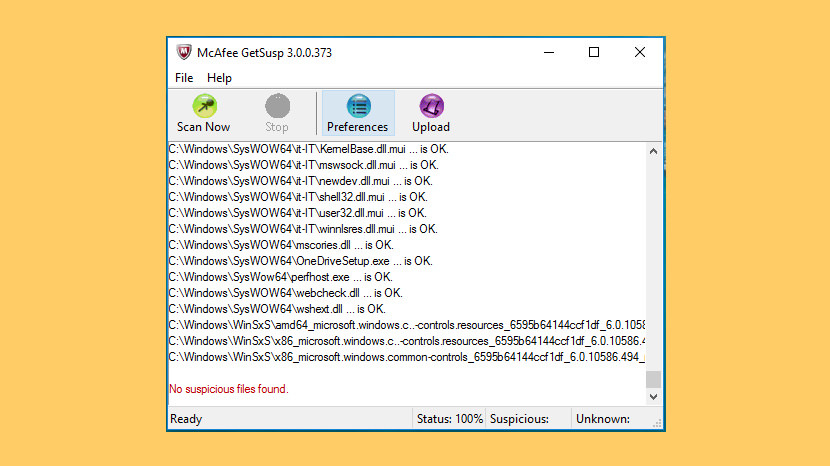Click the log scrollbar up arrow
The image size is (830, 466).
click(x=654, y=151)
